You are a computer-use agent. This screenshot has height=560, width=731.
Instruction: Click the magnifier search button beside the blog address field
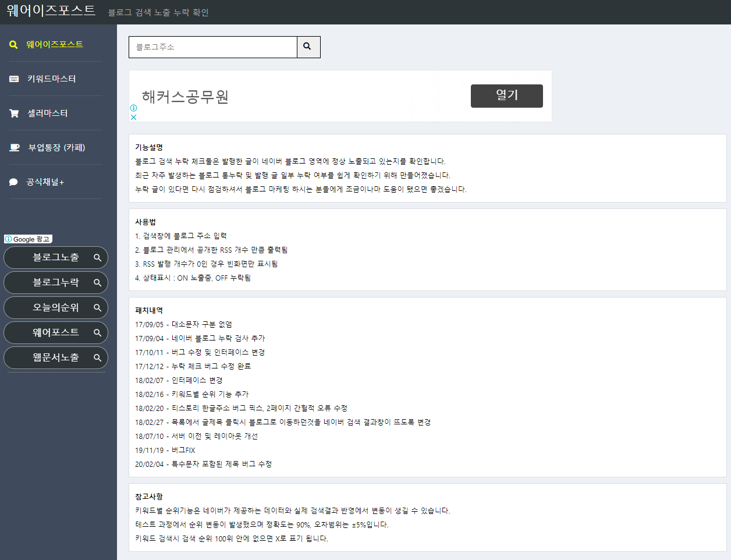coord(308,47)
